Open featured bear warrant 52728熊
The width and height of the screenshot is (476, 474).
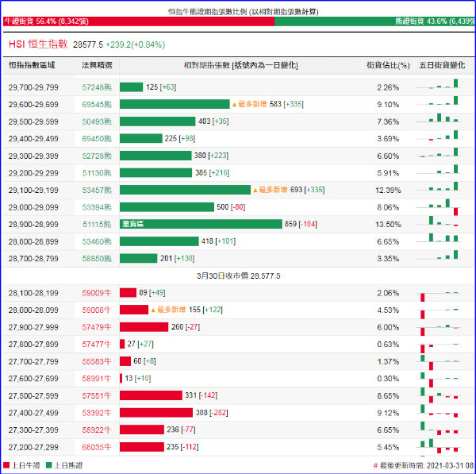click(97, 156)
